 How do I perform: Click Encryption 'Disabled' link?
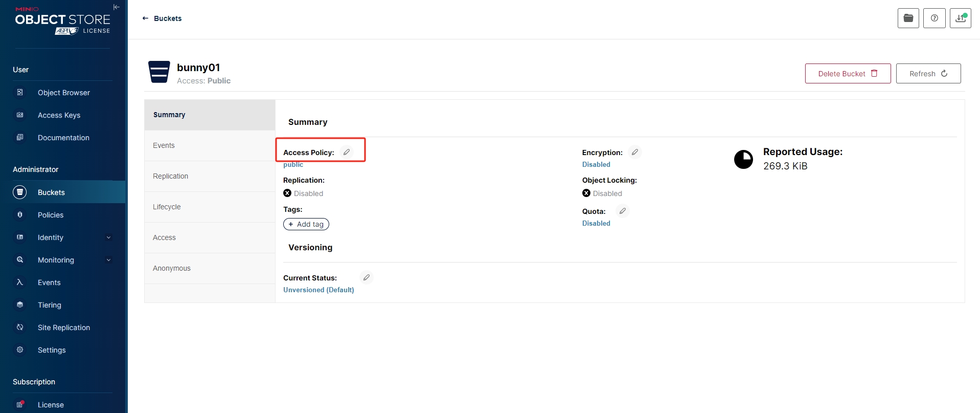pyautogui.click(x=596, y=164)
